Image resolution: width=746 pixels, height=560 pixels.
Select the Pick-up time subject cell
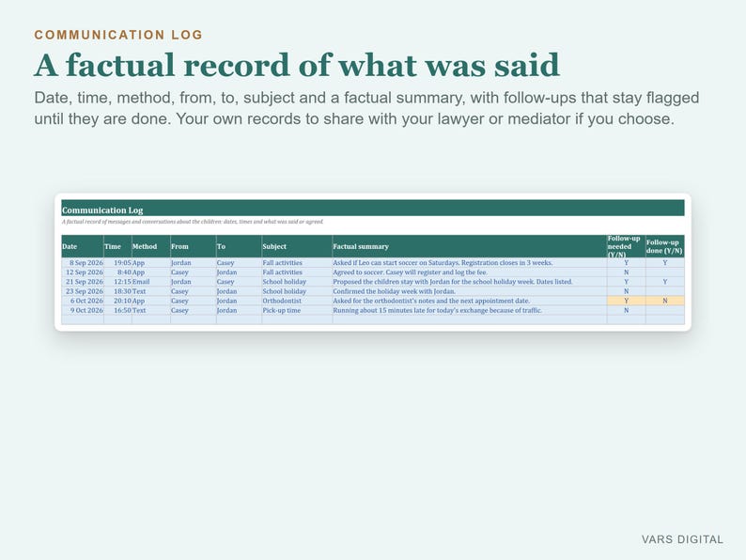point(297,310)
